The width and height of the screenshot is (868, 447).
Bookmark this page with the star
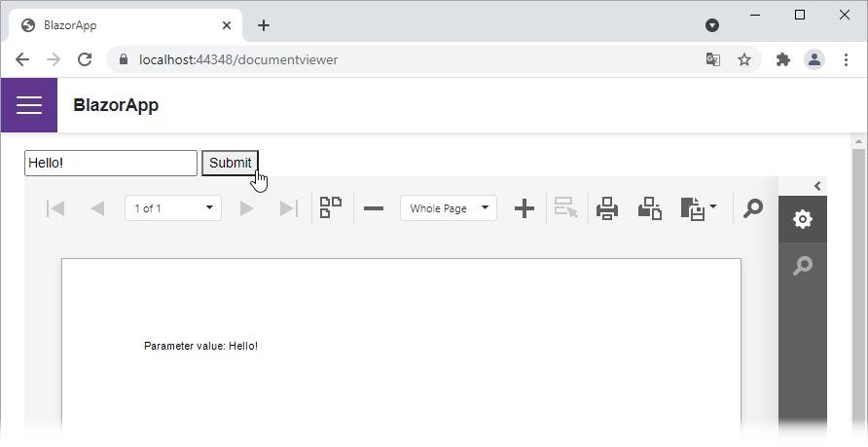coord(744,59)
